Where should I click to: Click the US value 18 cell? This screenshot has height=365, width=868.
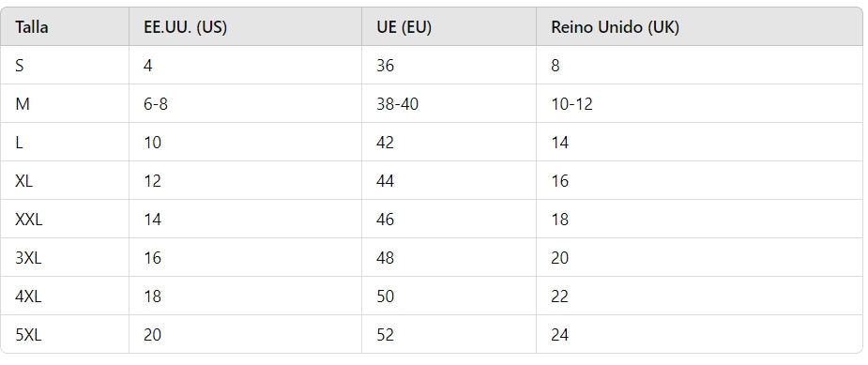tap(245, 296)
